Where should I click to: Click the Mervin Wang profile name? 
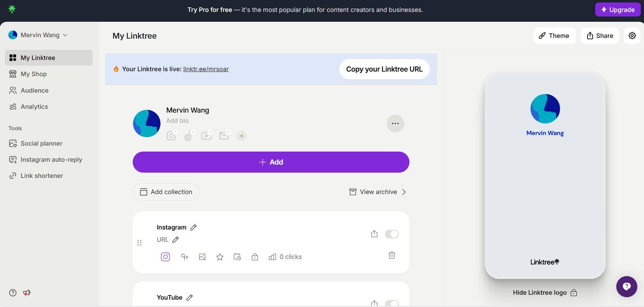pos(188,110)
